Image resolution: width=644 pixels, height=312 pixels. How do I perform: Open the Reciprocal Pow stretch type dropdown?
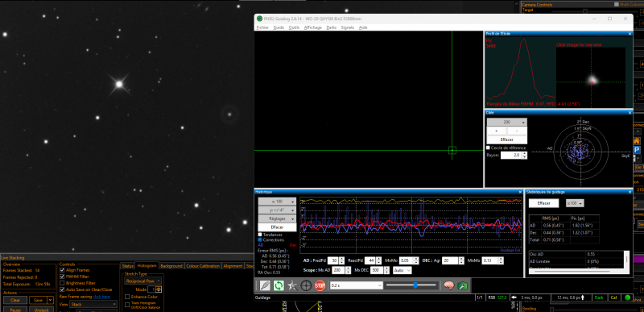[143, 281]
